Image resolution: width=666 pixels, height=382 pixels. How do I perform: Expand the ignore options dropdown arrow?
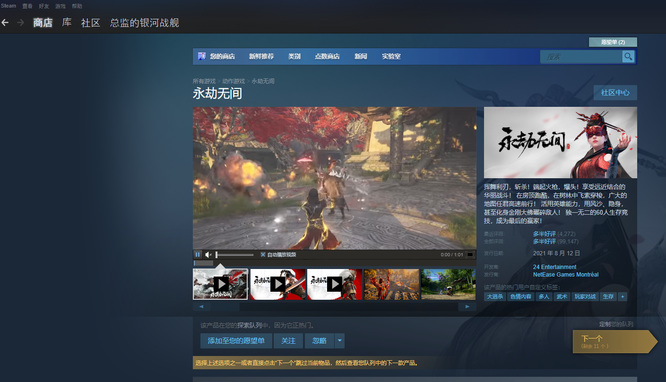tap(340, 341)
